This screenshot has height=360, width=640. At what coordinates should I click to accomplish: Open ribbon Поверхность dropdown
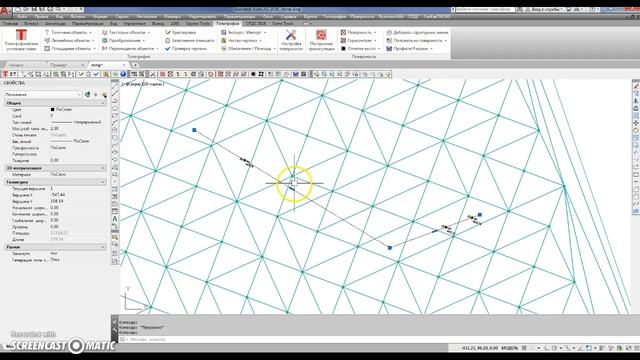click(358, 32)
